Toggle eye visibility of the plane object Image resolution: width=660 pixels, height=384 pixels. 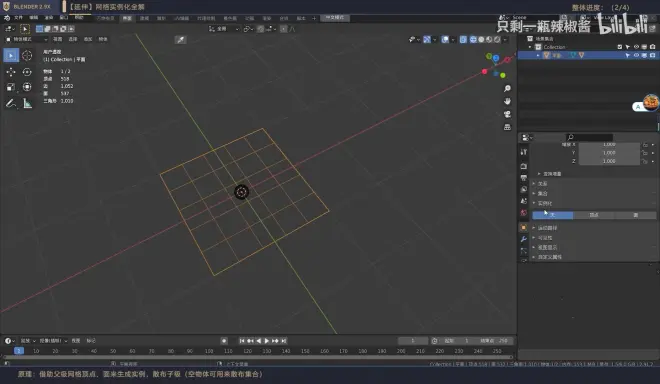pyautogui.click(x=636, y=55)
